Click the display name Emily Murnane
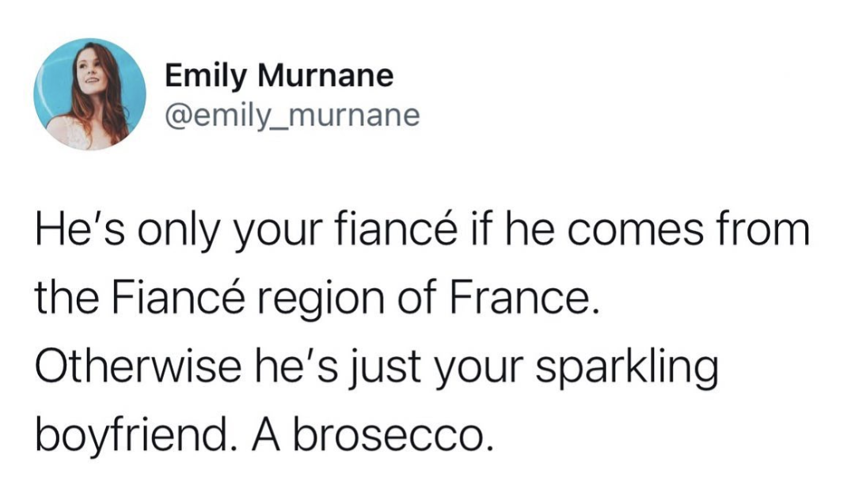Screen dimensions: 855x504 pos(279,75)
